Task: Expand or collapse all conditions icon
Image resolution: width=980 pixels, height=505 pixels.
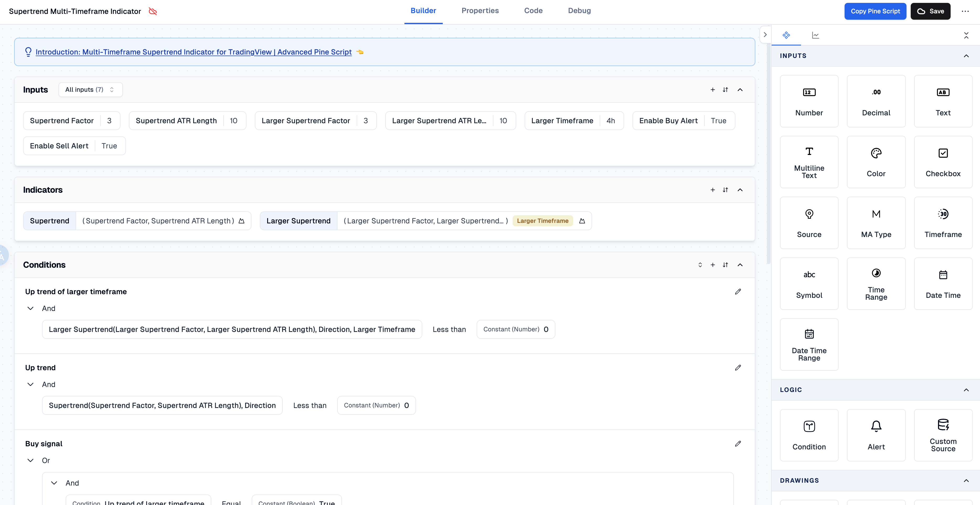Action: coord(700,265)
